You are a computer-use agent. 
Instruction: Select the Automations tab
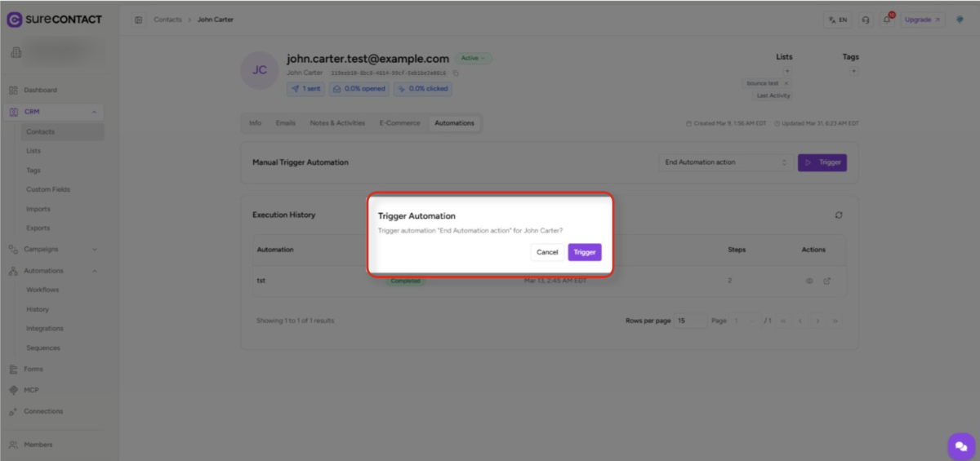pos(454,123)
